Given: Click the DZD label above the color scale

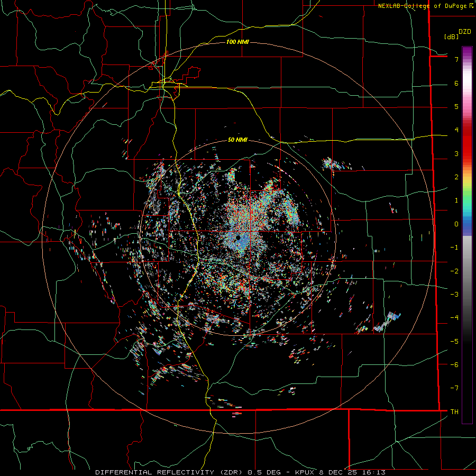Looking at the screenshot, I should pyautogui.click(x=465, y=32).
